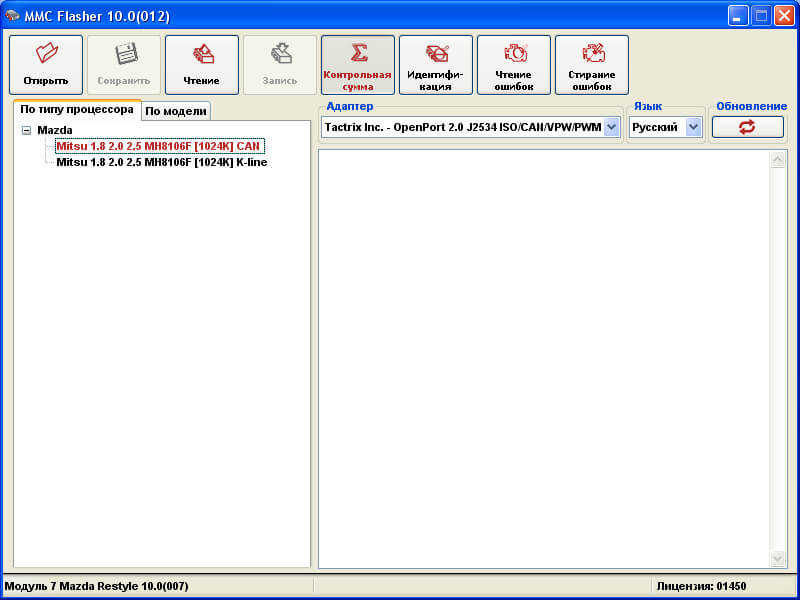Click the Сохранить floppy disk button
Viewport: 800px width, 600px height.
[x=124, y=65]
